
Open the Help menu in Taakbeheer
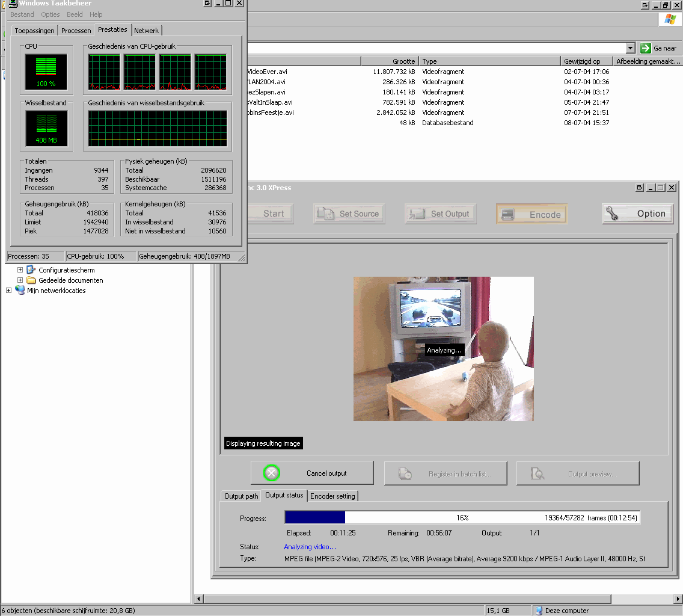(x=96, y=14)
